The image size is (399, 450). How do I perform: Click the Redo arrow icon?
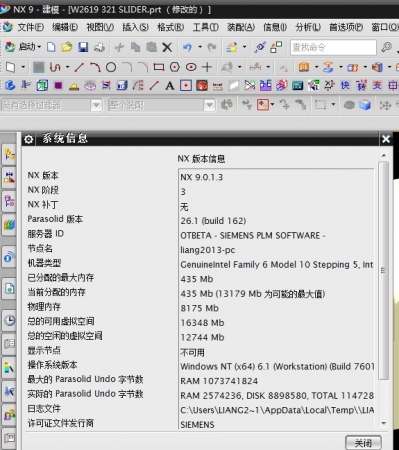point(212,47)
